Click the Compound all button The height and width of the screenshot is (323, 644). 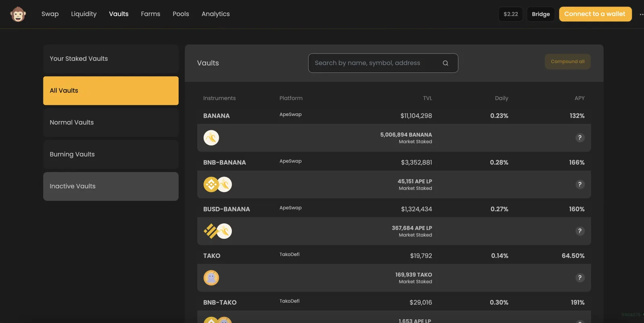pyautogui.click(x=568, y=62)
